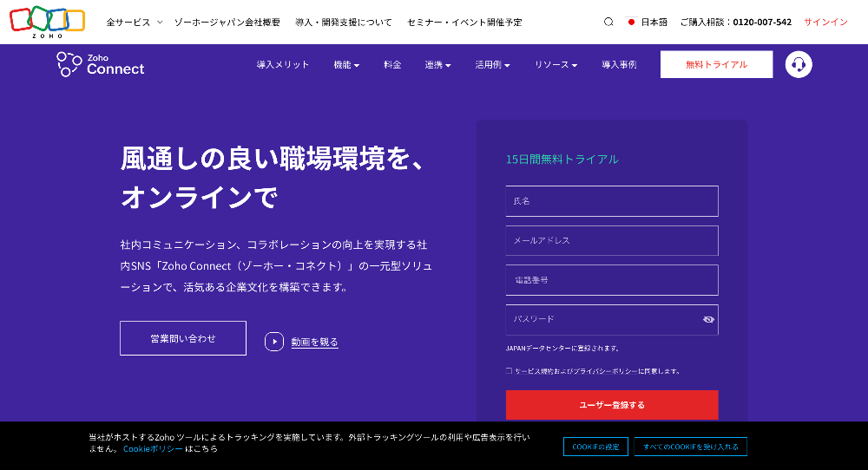Click the 営業問い合わせ button
The height and width of the screenshot is (470, 868).
[183, 338]
